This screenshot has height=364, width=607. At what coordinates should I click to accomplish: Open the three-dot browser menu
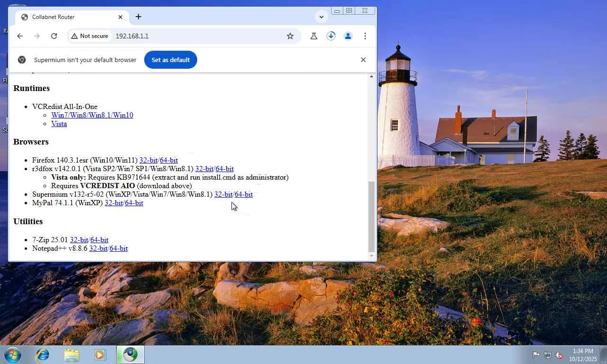coord(365,36)
